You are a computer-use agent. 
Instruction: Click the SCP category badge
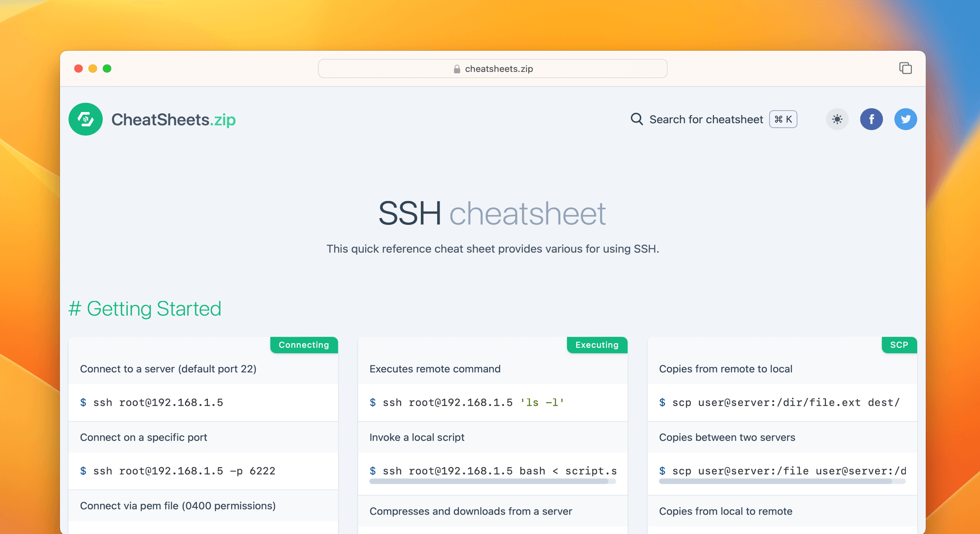click(x=899, y=345)
